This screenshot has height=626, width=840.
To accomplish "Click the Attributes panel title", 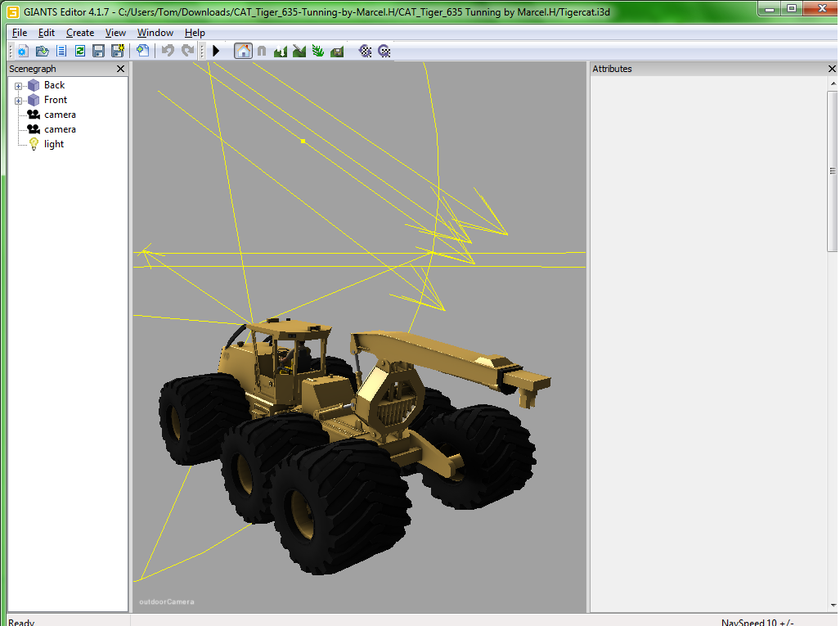I will [613, 69].
